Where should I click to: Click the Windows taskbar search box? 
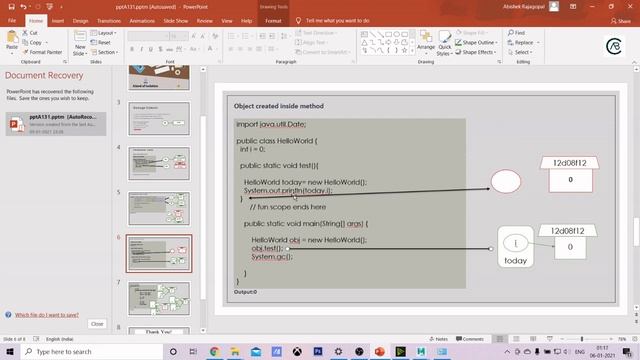pos(91,351)
